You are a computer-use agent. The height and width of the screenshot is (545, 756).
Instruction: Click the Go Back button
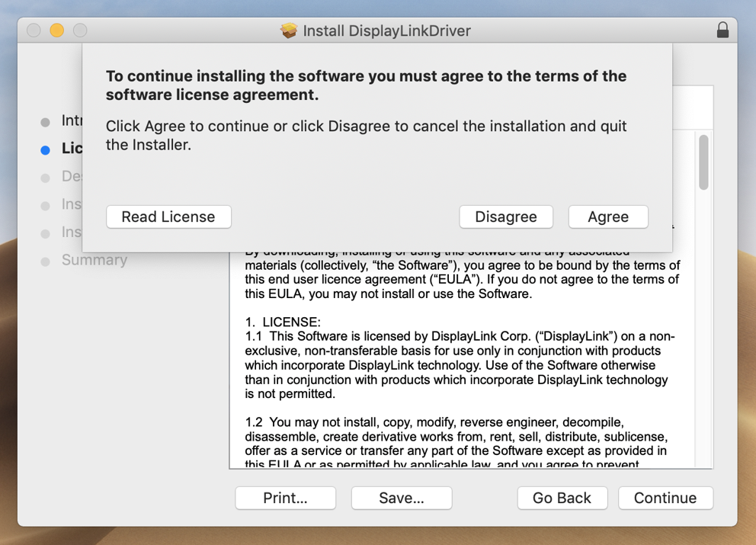(562, 498)
